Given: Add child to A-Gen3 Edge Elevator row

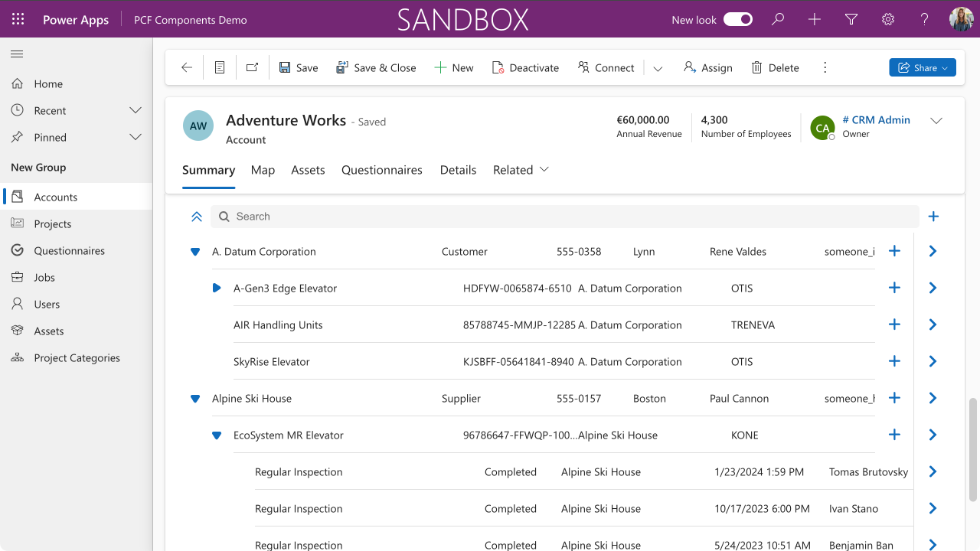Looking at the screenshot, I should [x=894, y=288].
